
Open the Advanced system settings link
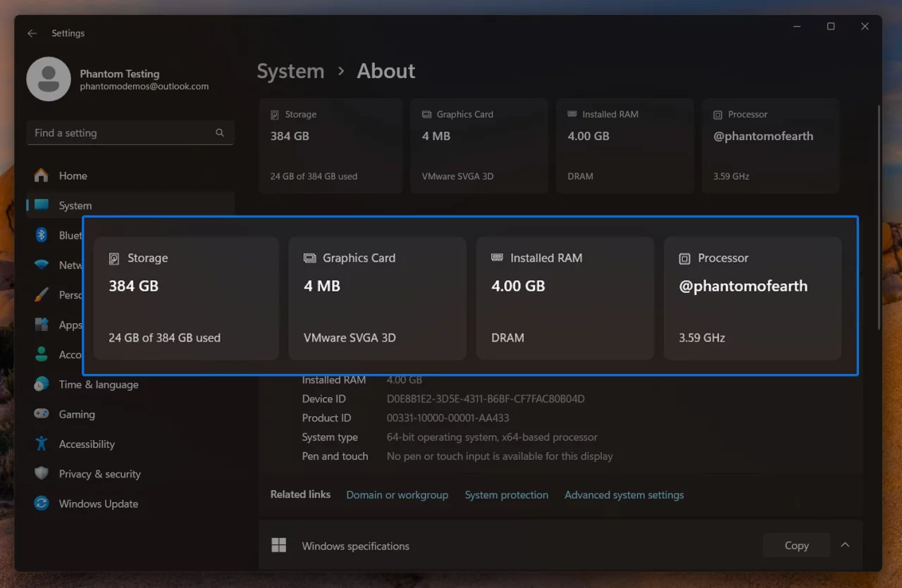pos(624,495)
